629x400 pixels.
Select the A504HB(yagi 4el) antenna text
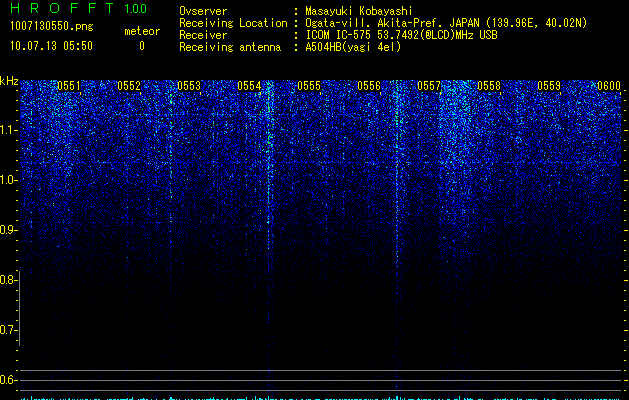[x=353, y=47]
